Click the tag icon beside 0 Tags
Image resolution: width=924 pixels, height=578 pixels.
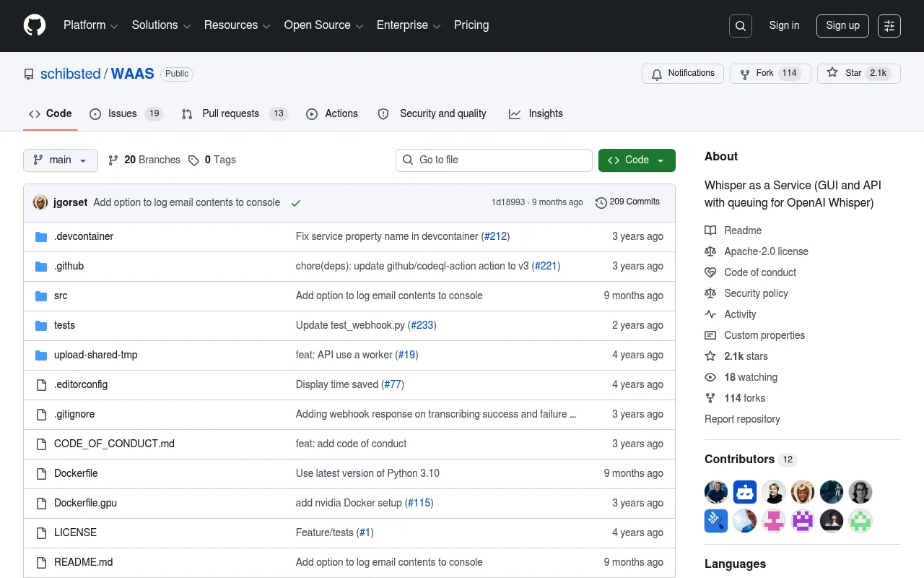point(193,160)
